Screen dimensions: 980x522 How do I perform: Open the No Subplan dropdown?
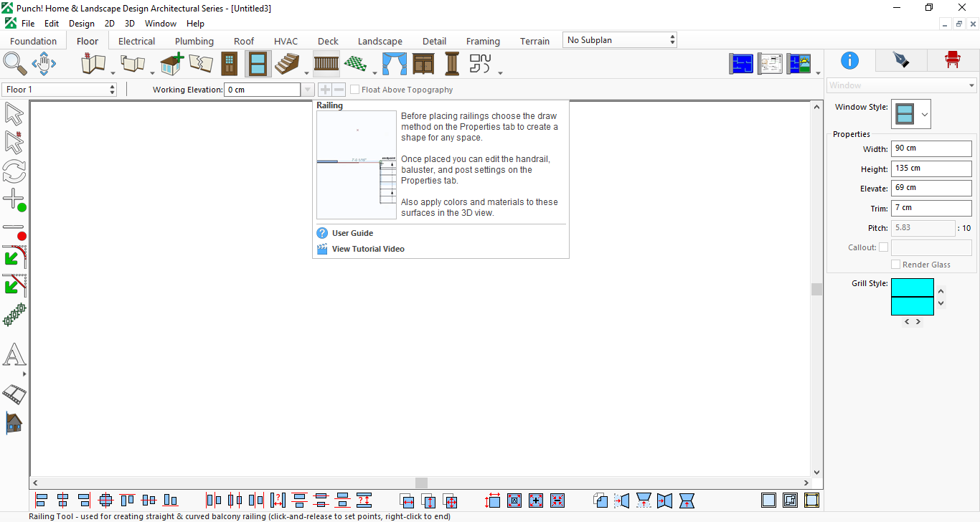coord(620,40)
